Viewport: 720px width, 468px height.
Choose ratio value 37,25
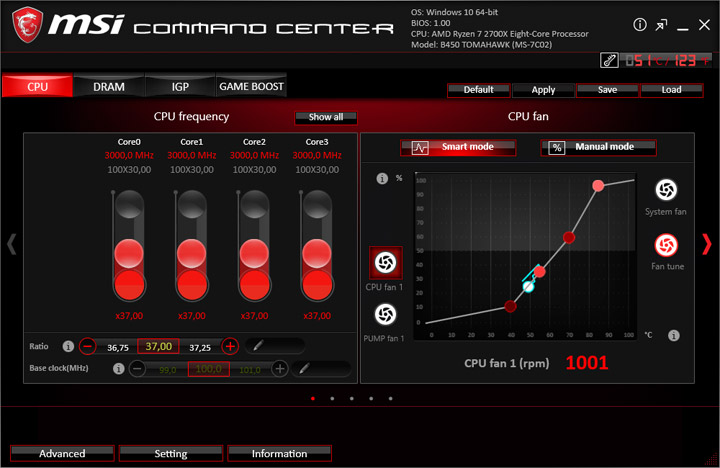(x=200, y=348)
